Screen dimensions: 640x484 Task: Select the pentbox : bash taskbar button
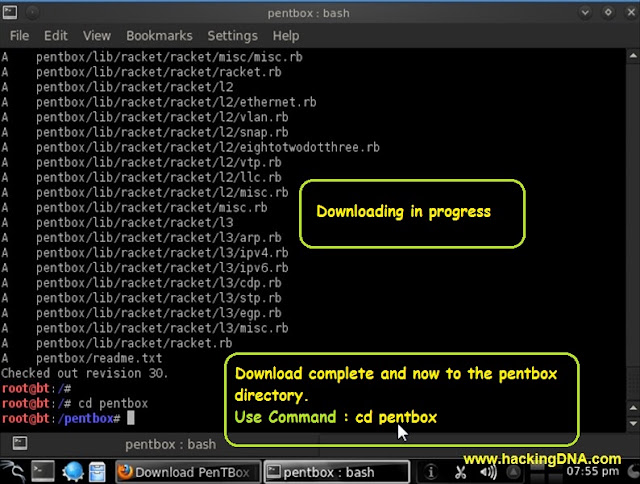coord(337,472)
